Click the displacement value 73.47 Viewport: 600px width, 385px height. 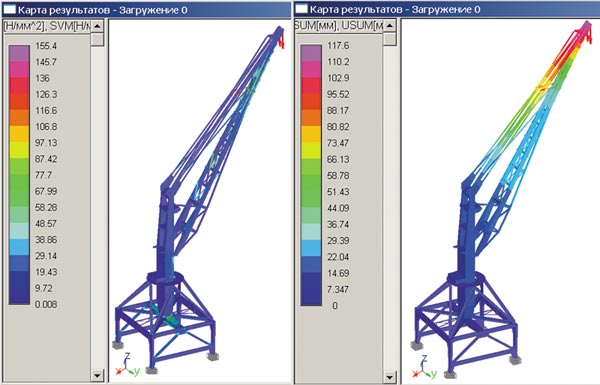click(338, 143)
